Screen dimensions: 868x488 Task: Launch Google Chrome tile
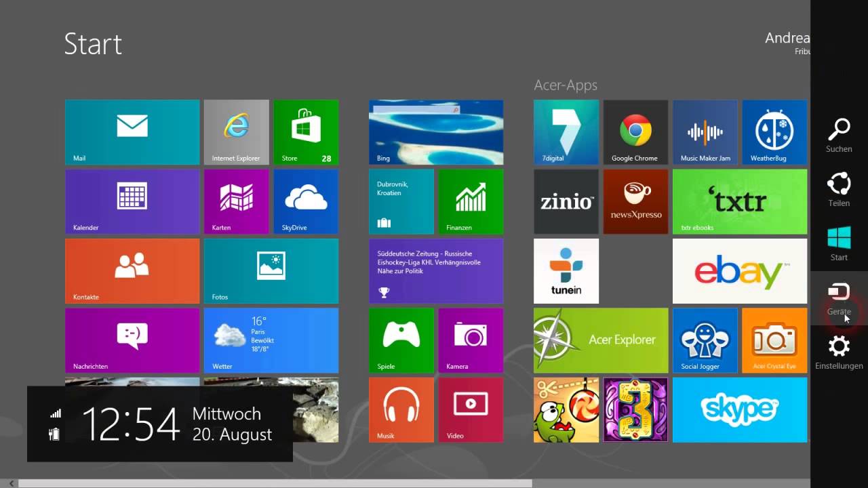[635, 132]
